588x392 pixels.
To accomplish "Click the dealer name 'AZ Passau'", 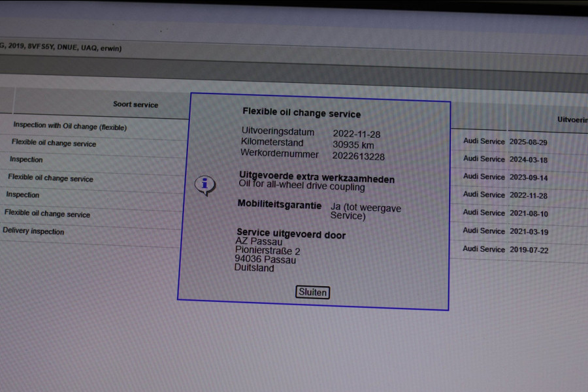I will (259, 242).
